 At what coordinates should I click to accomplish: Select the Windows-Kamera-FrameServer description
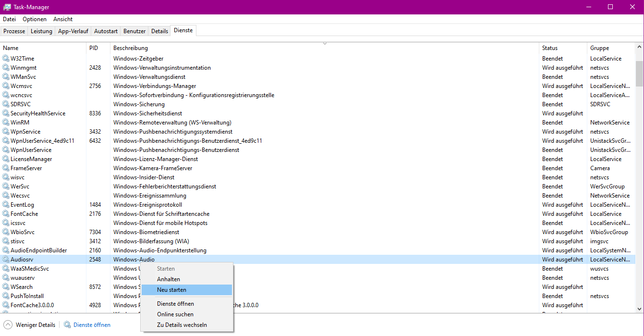tap(153, 168)
